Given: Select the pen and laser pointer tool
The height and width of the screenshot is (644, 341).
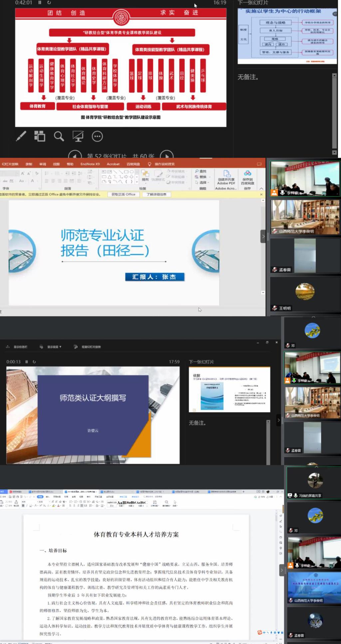Looking at the screenshot, I should click(x=21, y=136).
